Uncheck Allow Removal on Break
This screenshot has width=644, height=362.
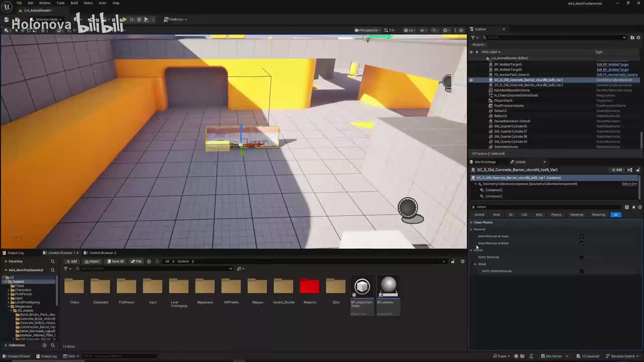(582, 243)
